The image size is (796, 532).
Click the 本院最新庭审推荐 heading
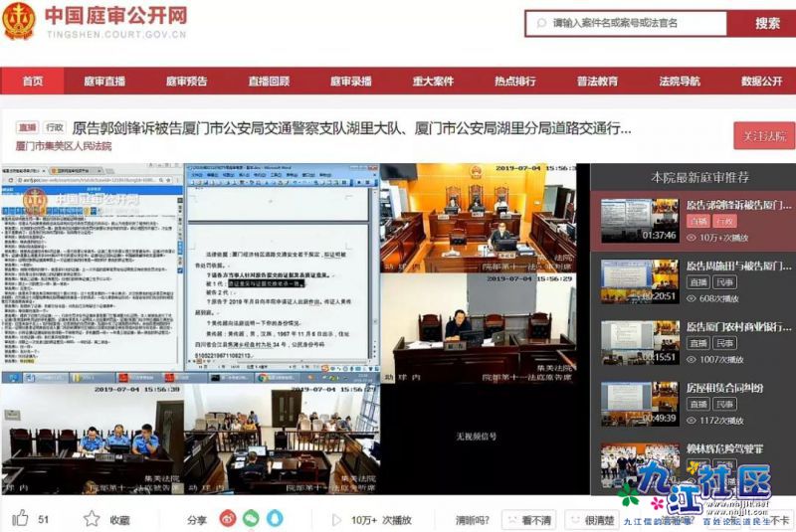click(x=700, y=177)
